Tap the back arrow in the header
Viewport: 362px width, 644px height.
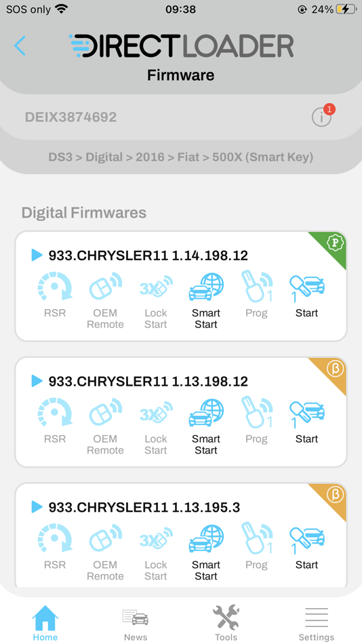click(20, 45)
